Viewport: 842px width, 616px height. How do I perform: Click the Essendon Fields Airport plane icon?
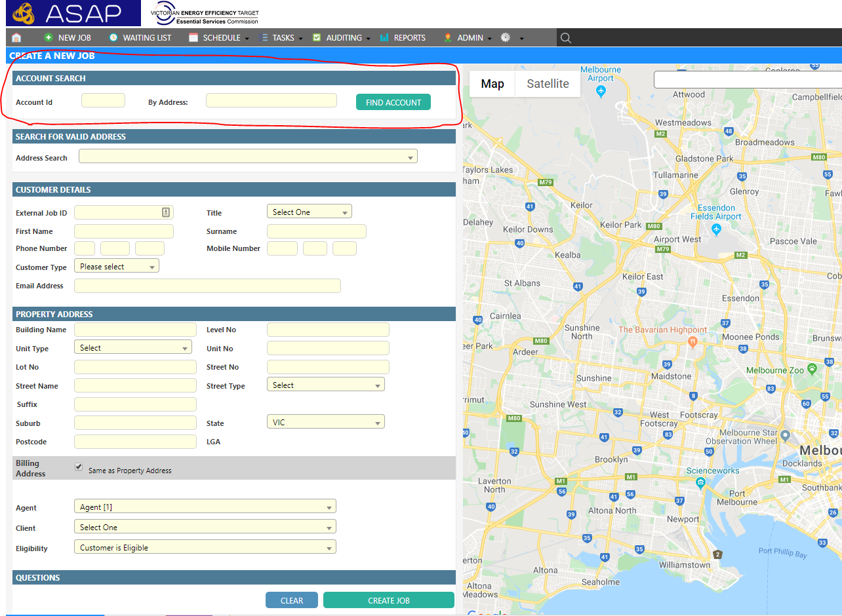716,229
